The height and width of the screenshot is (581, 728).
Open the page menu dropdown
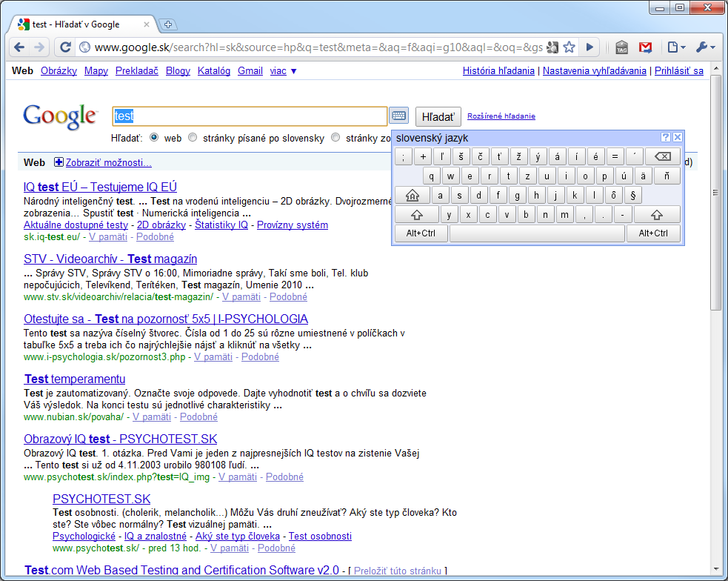pos(676,47)
